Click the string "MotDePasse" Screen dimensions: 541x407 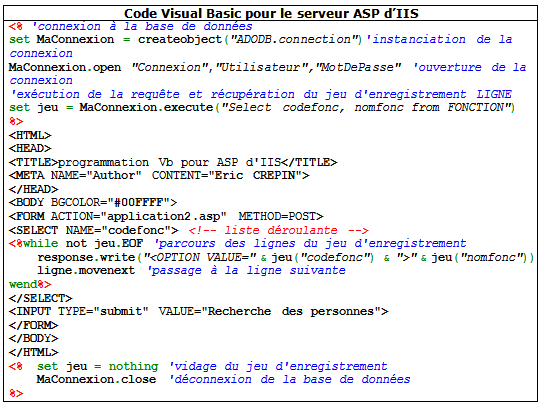(x=359, y=67)
